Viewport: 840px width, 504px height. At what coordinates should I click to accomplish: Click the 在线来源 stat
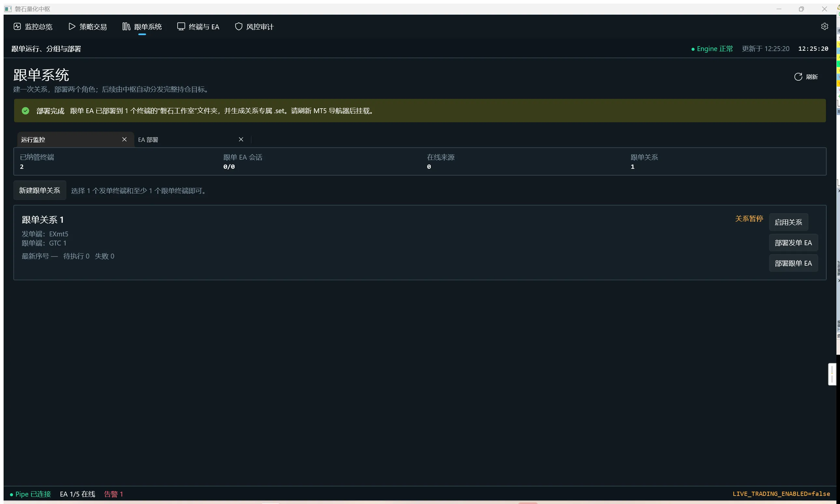(x=441, y=162)
